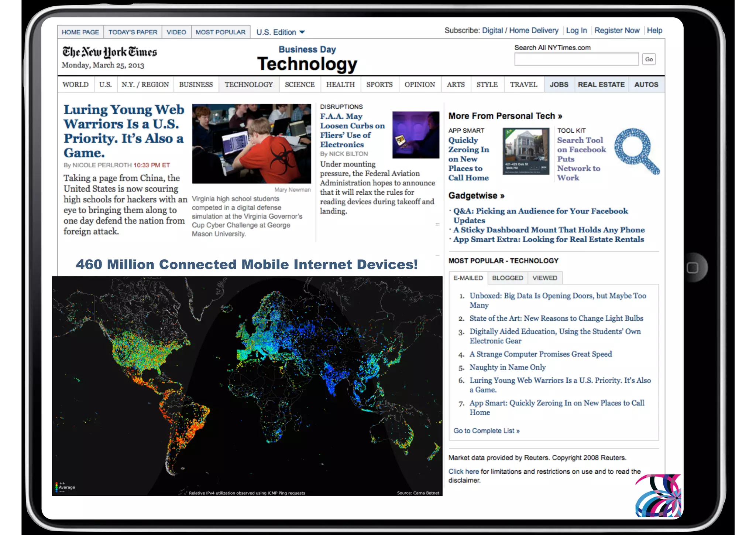Viewport: 756px width, 535px height.
Task: Switch to the BLOGGED tab
Action: point(508,278)
